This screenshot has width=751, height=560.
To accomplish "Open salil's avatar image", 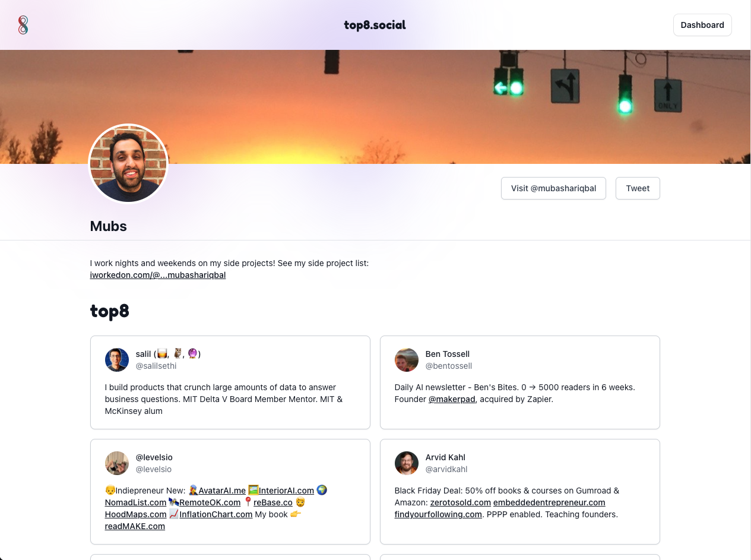I will [x=117, y=360].
